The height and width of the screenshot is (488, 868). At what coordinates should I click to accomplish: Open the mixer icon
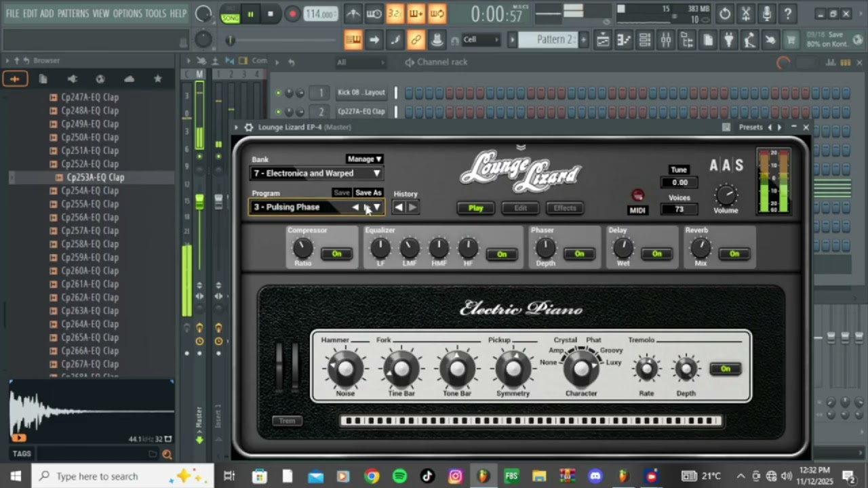(666, 40)
